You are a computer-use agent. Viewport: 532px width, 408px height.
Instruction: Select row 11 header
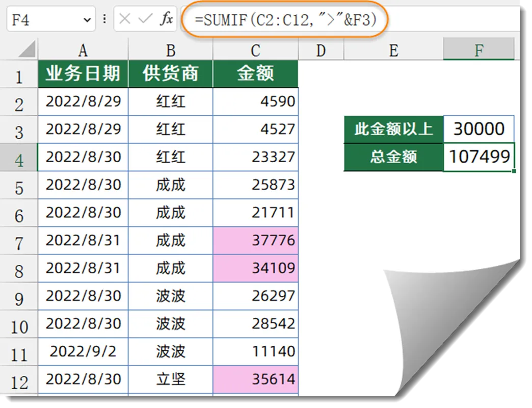pyautogui.click(x=19, y=352)
